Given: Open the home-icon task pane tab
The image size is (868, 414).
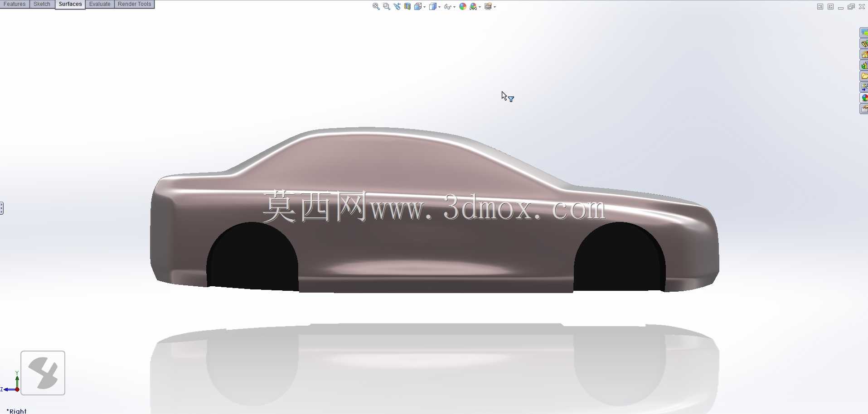Looking at the screenshot, I should (864, 54).
